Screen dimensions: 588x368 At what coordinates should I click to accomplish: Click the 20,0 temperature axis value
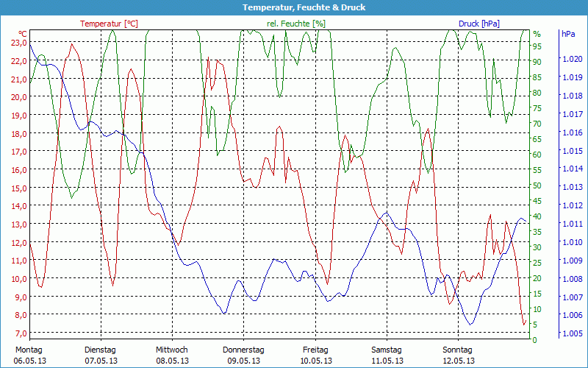pyautogui.click(x=20, y=97)
